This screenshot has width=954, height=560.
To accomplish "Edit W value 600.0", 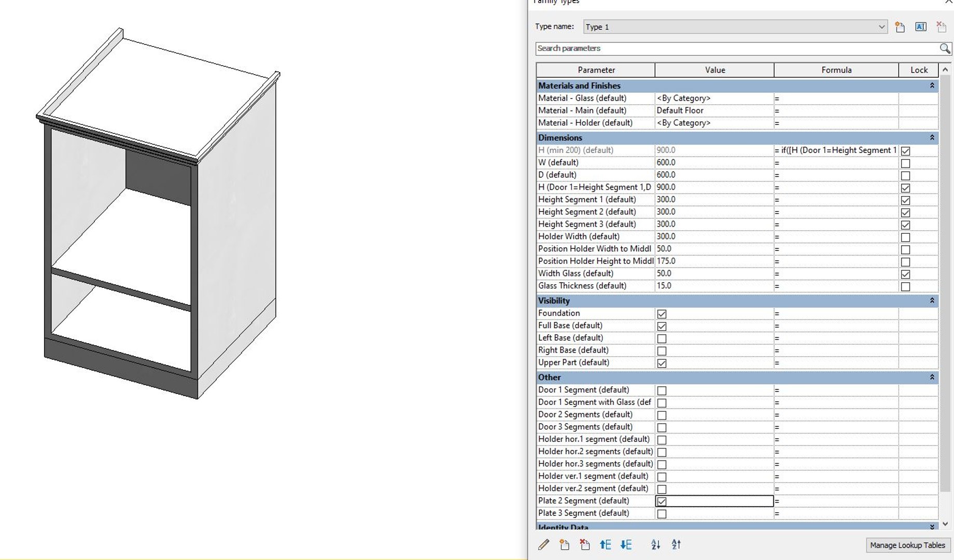I will click(714, 162).
